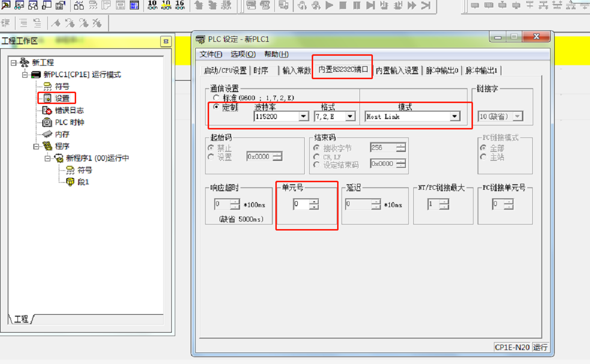Open the 链接字 10(缺省) dropdown
Viewport: 590px width, 364px height.
[517, 117]
